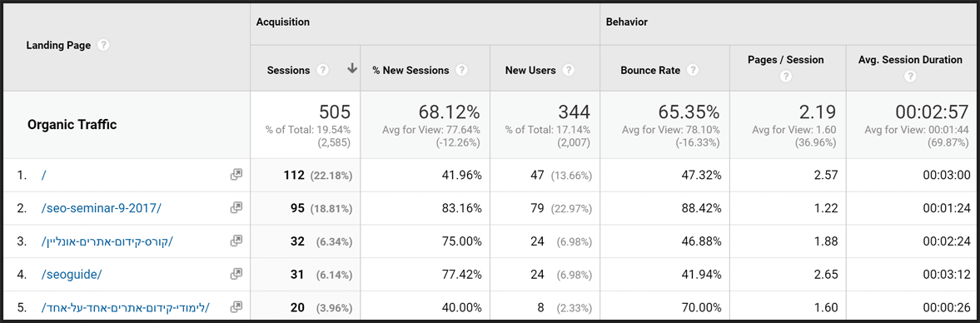Click help icon next to Bounce Rate
This screenshot has width=980, height=323.
693,70
